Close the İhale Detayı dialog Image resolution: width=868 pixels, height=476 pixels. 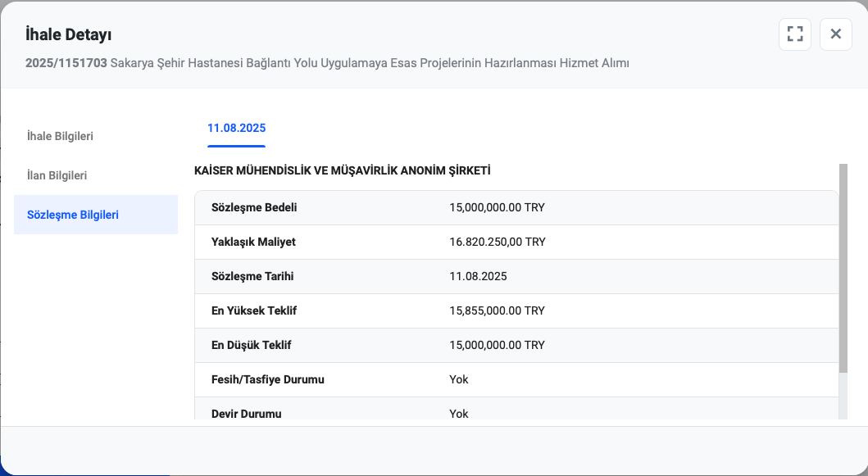point(836,34)
